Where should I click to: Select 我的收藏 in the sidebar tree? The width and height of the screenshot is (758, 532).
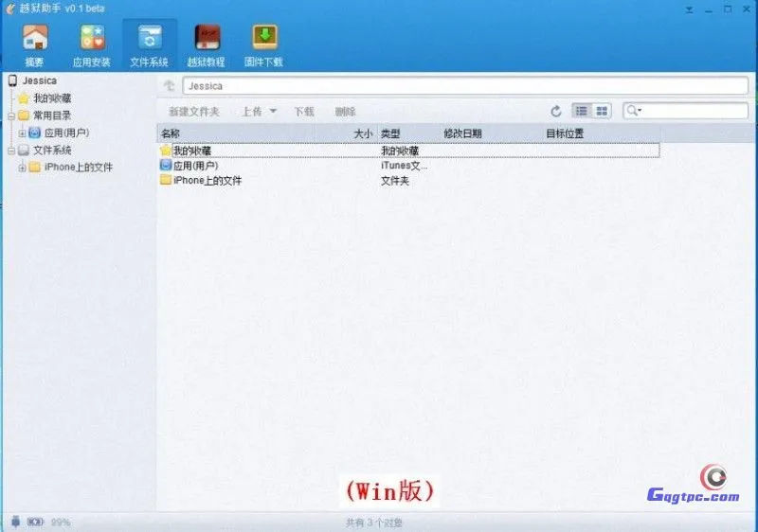click(x=52, y=98)
